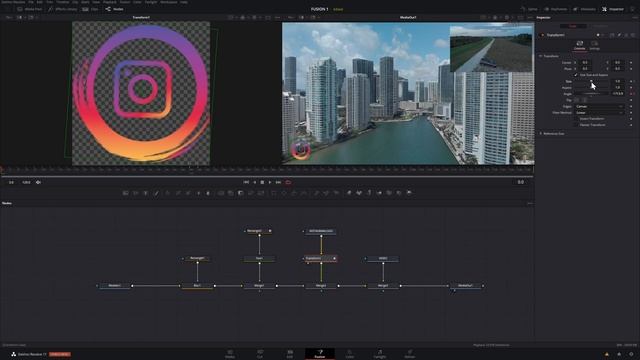Add a Shape 3D node from the toolbar
640x360 pixels.
pos(359,193)
